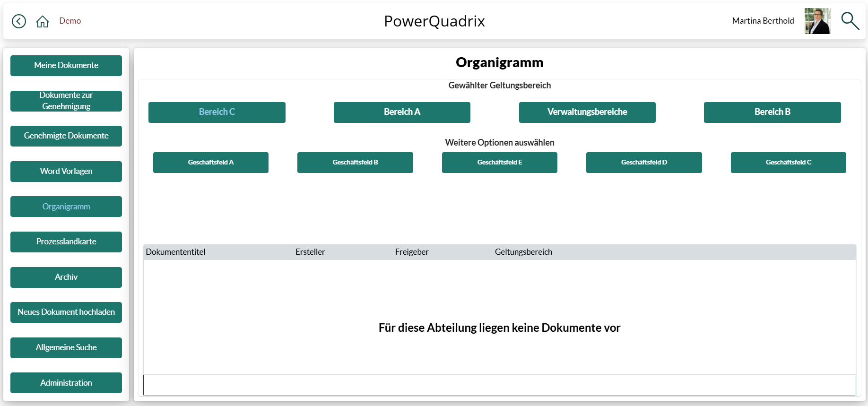Viewport: 868px width, 406px height.
Task: Go to home via house icon
Action: click(x=43, y=21)
